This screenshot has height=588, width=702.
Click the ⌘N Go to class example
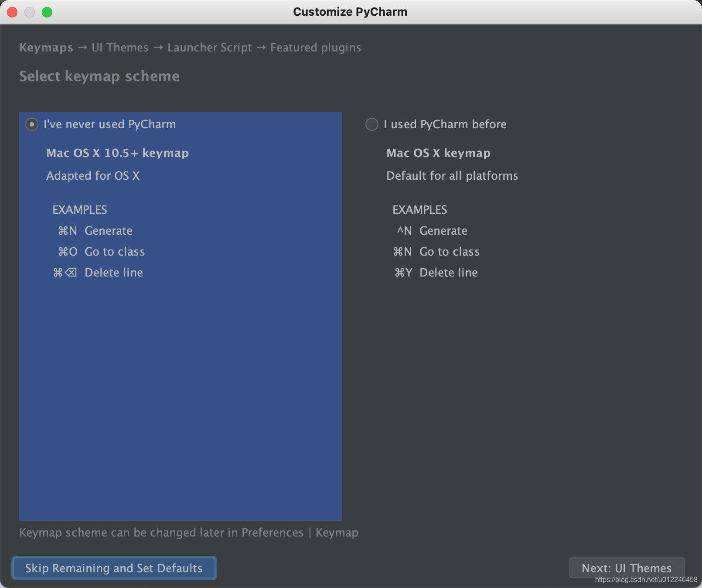pyautogui.click(x=436, y=252)
